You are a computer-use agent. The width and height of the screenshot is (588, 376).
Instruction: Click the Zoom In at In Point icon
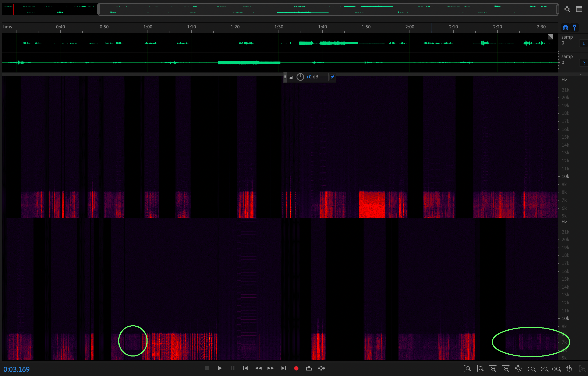(531, 369)
